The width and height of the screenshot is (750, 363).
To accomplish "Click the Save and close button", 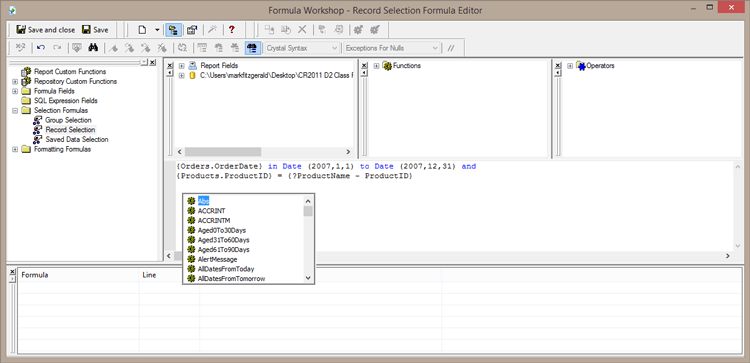I will (45, 30).
